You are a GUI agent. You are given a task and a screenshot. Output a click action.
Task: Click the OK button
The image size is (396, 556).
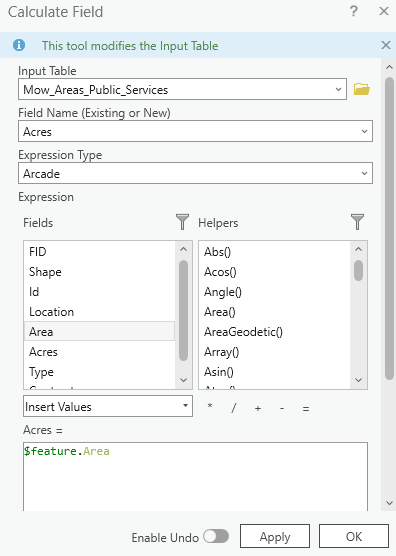[x=354, y=536]
